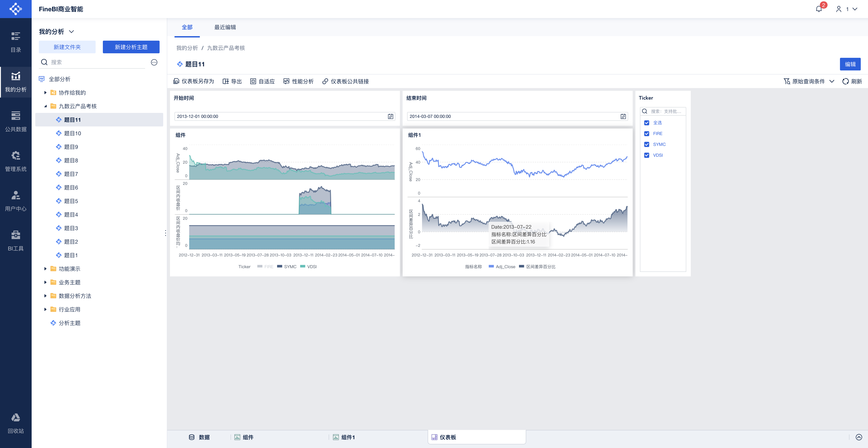This screenshot has height=448, width=868.
Task: Click the Adj_Close legend color swatch
Action: [x=491, y=266]
